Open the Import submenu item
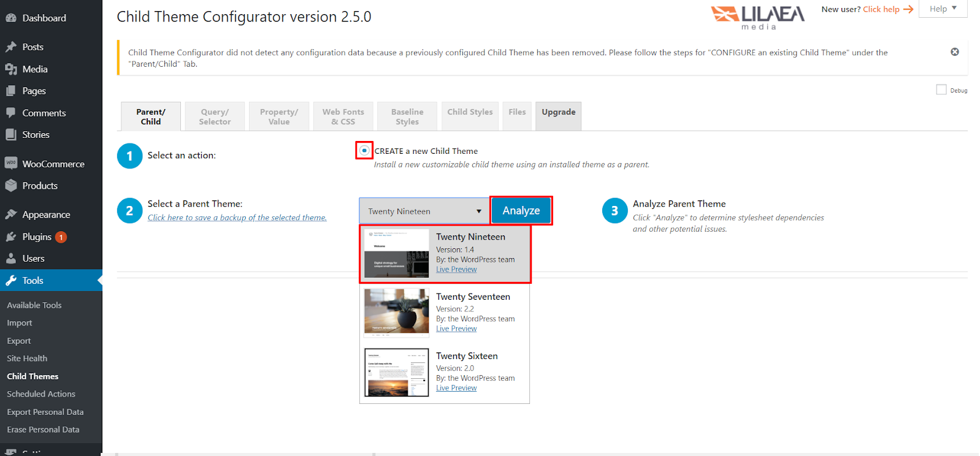Viewport: 980px width, 456px height. click(x=20, y=323)
